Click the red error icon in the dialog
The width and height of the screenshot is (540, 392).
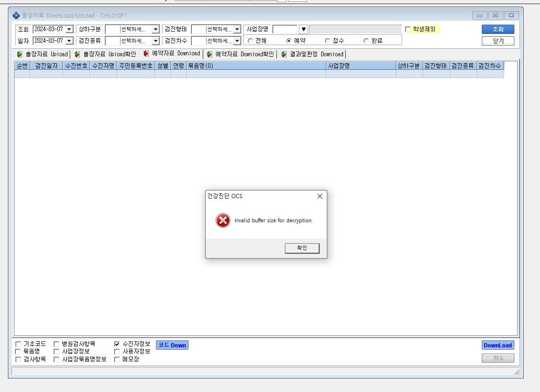point(223,220)
